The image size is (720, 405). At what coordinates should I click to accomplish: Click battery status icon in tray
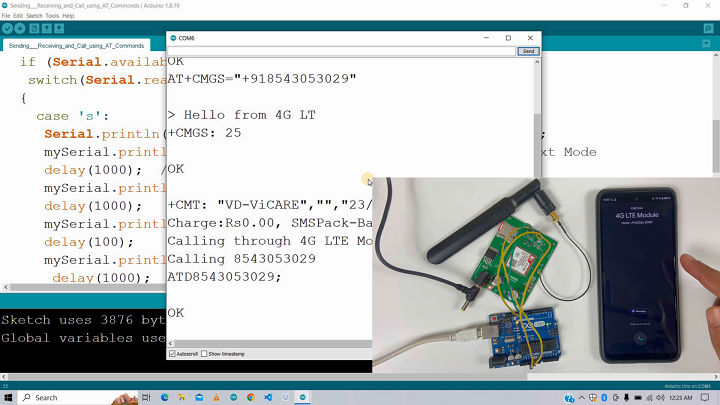[638, 398]
